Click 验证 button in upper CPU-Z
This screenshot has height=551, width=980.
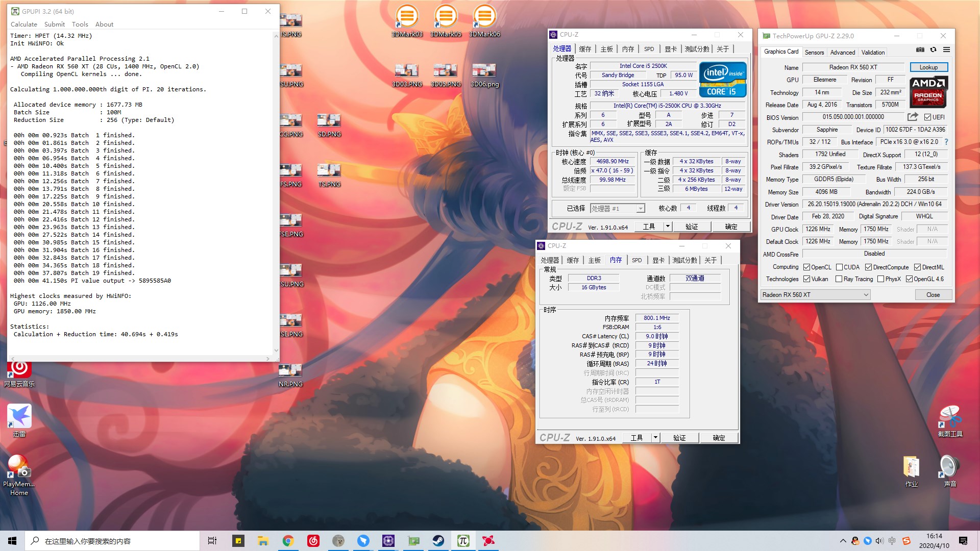point(692,226)
